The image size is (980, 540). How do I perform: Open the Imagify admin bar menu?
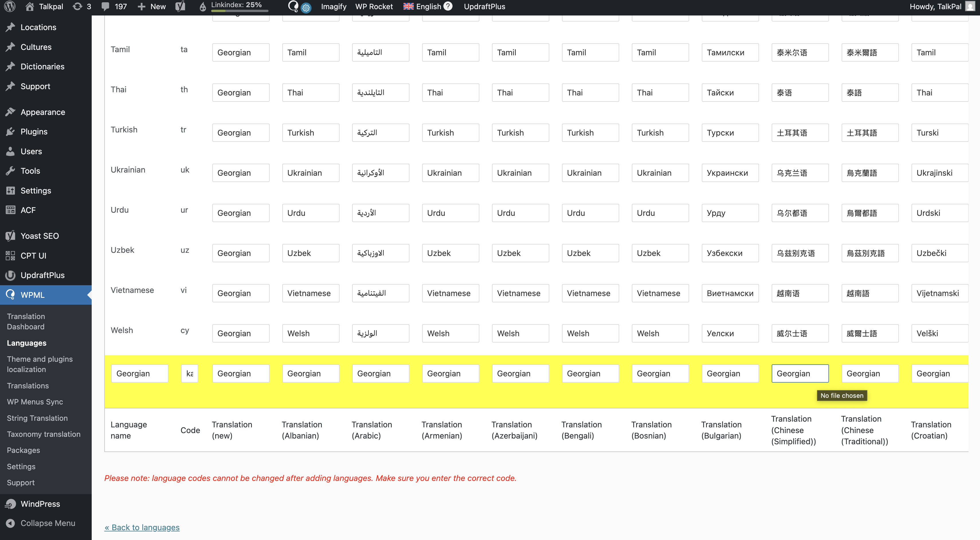(x=334, y=7)
